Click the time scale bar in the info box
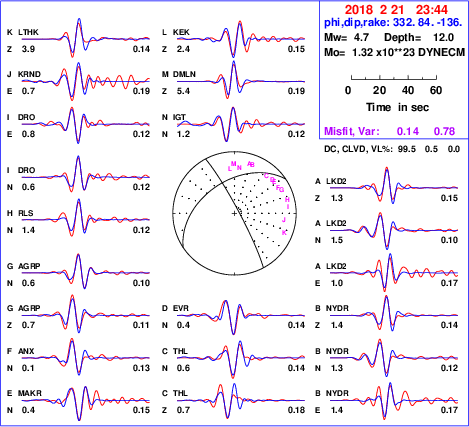Screen dimensions: 469x427 (394, 78)
